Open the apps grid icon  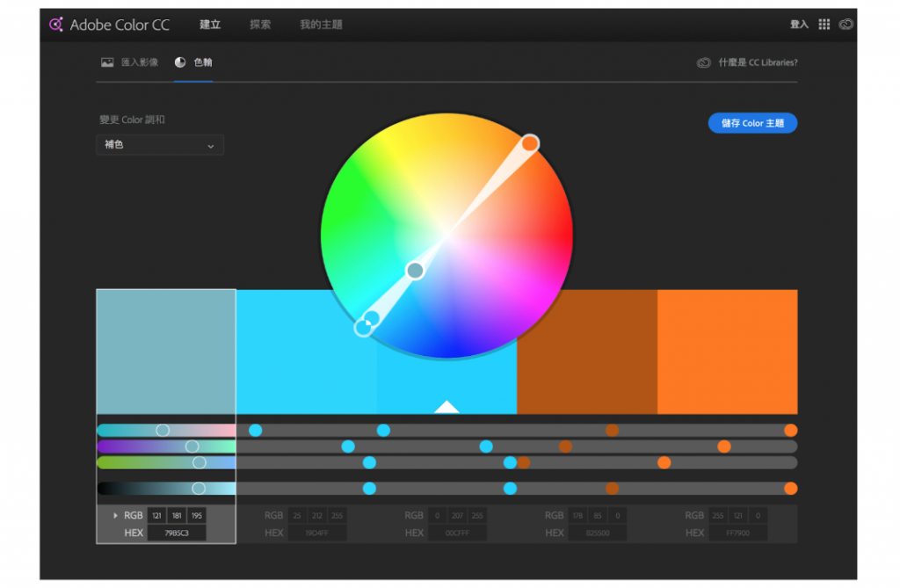tap(824, 24)
